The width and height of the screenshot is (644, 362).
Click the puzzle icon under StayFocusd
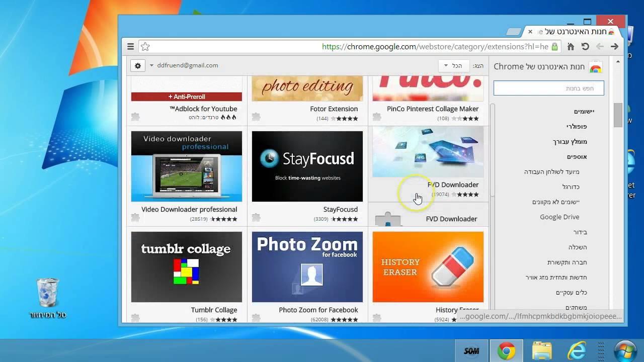[x=256, y=218]
